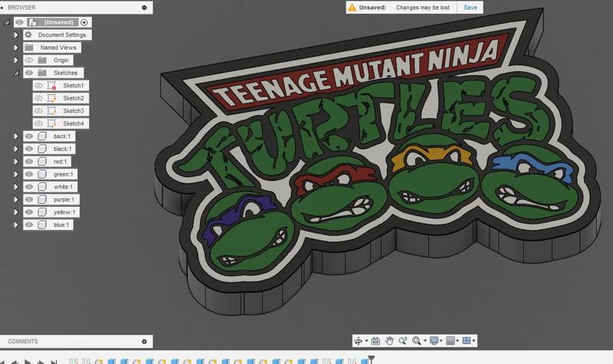This screenshot has height=364, width=613.
Task: Click the Grid and Snaps icon
Action: pos(451,341)
